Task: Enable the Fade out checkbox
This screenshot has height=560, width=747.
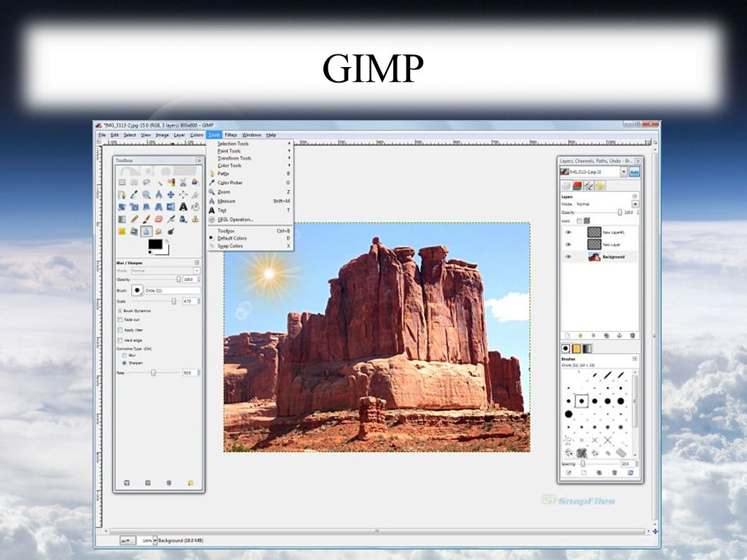Action: (x=120, y=320)
